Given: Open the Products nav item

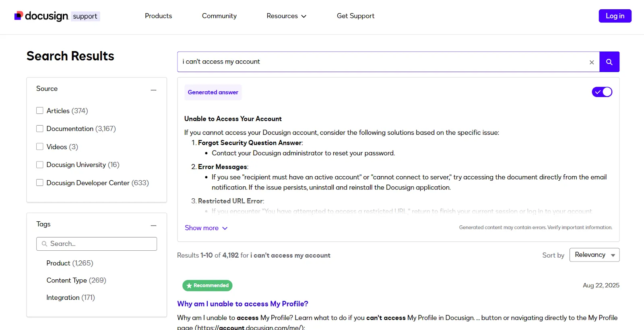Looking at the screenshot, I should (158, 16).
